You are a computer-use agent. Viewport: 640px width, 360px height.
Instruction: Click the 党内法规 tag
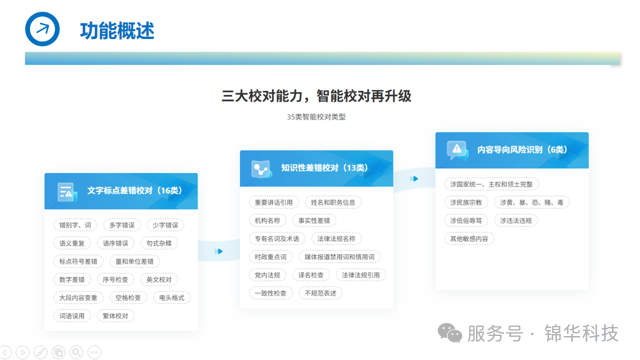(x=267, y=275)
